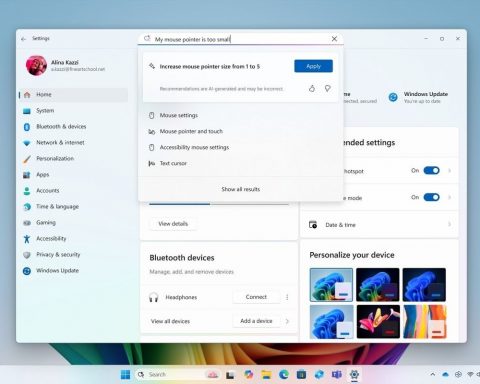Open Personalization category
The width and height of the screenshot is (480, 384).
[x=73, y=159]
